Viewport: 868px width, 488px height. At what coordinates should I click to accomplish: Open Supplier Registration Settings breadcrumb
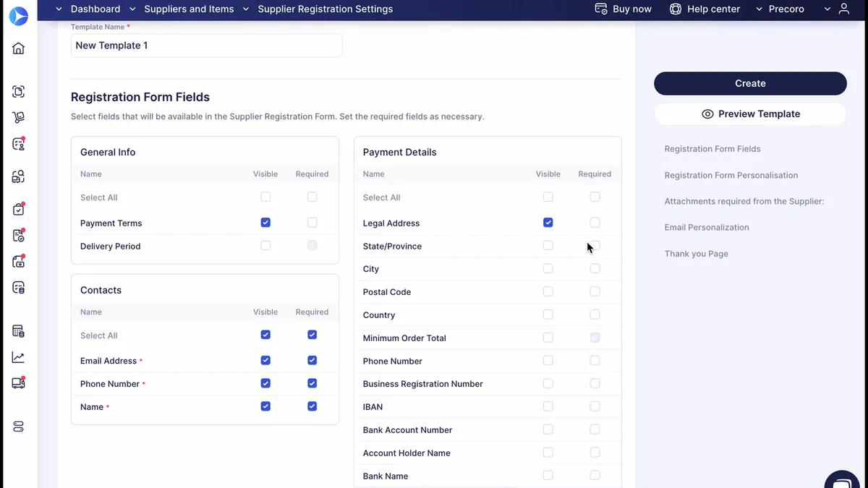click(325, 9)
